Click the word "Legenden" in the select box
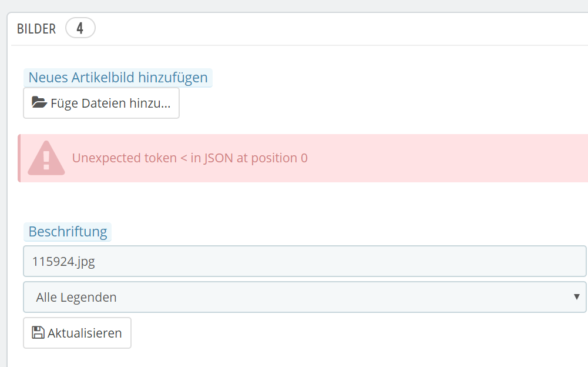The height and width of the screenshot is (367, 588). coord(92,298)
